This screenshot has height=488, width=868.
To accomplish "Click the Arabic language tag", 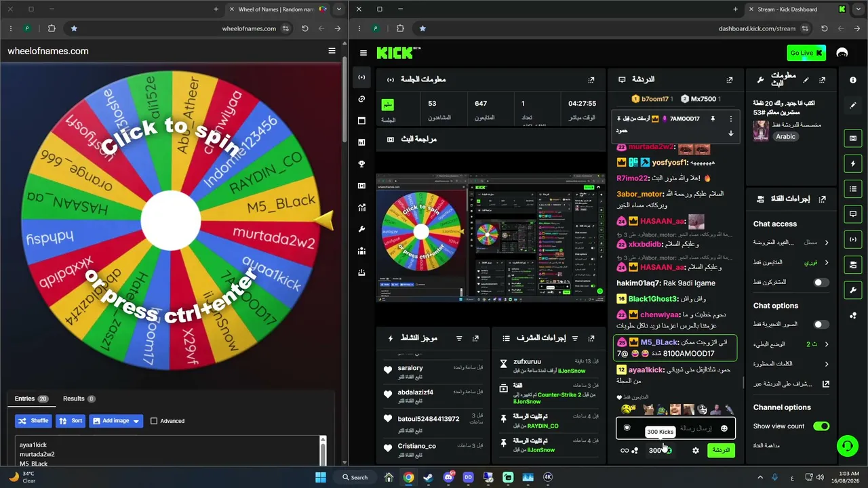I will click(785, 136).
